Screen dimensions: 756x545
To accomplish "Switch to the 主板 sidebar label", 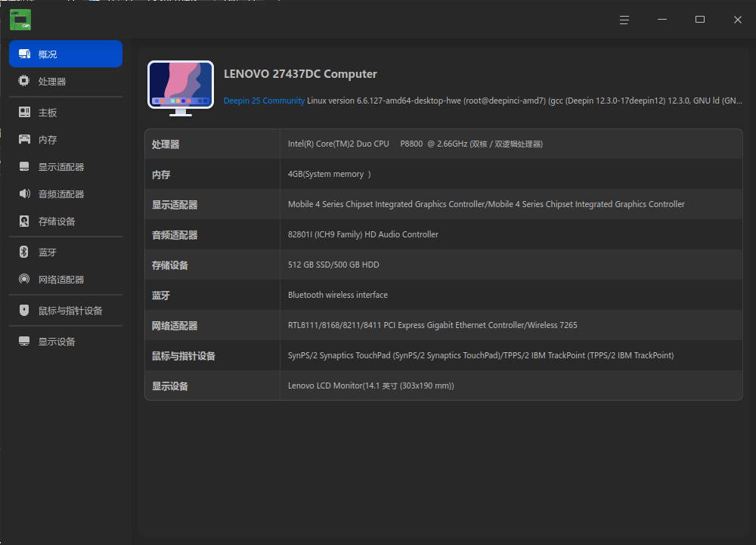I will [48, 113].
